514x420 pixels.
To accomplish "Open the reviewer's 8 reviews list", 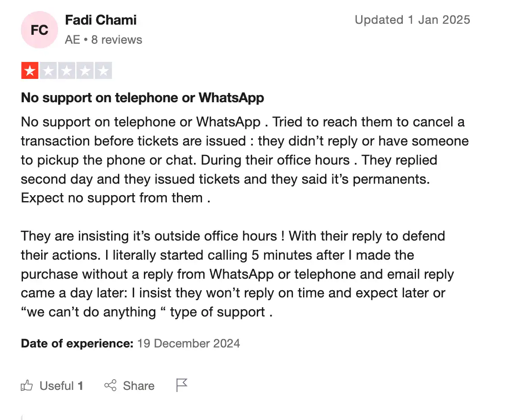I will coord(116,39).
